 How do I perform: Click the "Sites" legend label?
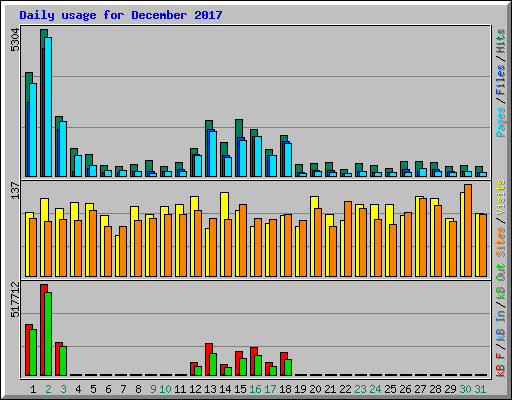[501, 242]
